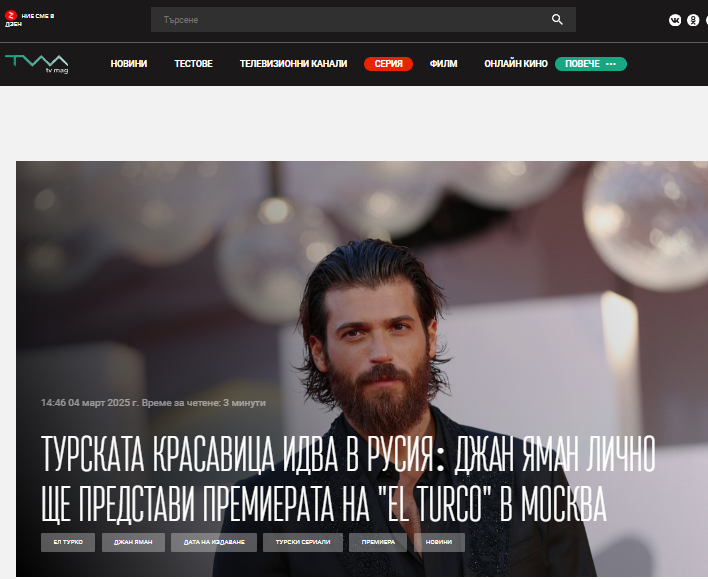Go to ОНЛАЙН КИНО section
Image resolution: width=708 pixels, height=579 pixels.
[x=515, y=64]
